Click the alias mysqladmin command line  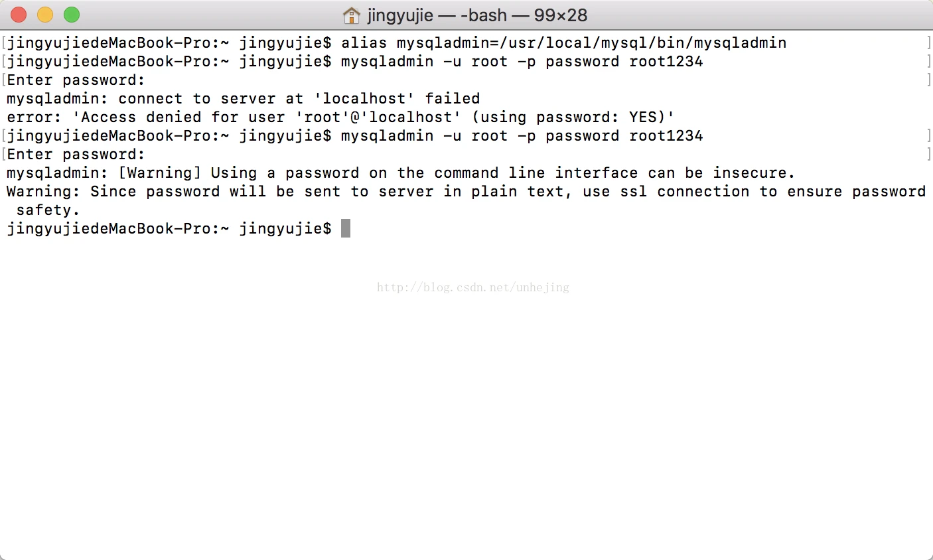[x=397, y=43]
